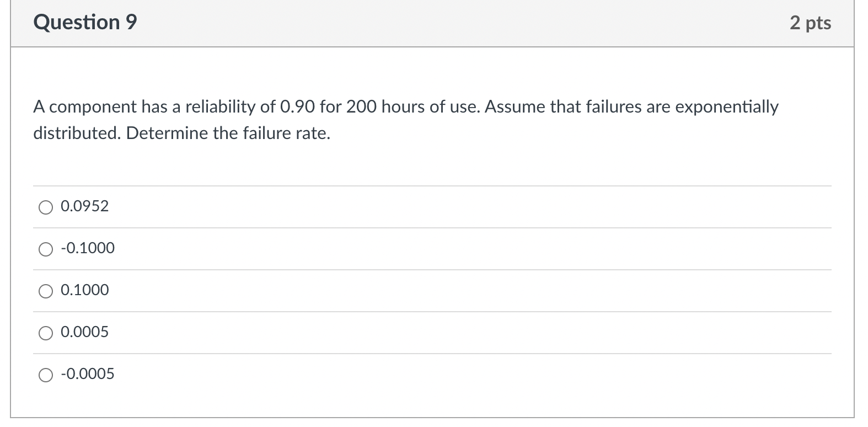Click the 2 pts label
868x427 pixels.
tap(811, 23)
